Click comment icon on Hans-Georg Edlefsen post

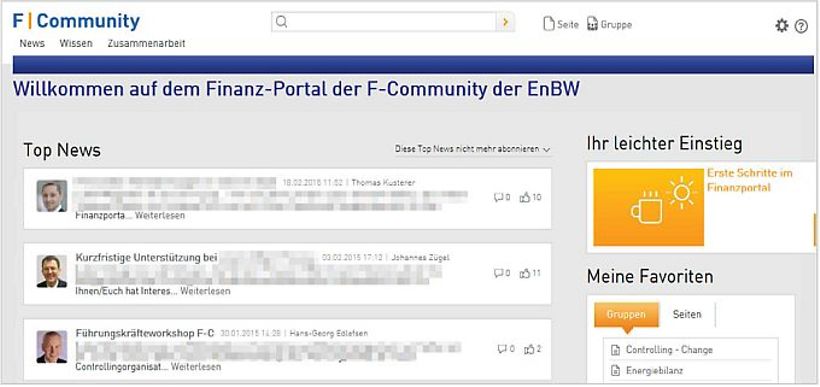coord(502,349)
